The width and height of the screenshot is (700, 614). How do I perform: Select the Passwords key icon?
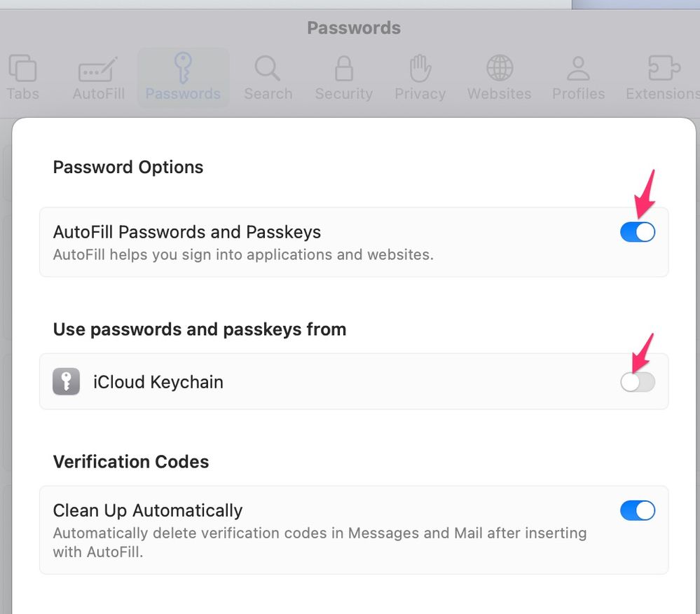(x=182, y=69)
